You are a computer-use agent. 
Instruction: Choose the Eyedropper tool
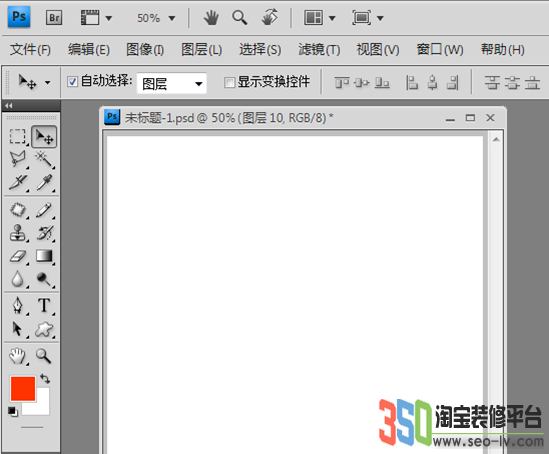click(x=44, y=183)
